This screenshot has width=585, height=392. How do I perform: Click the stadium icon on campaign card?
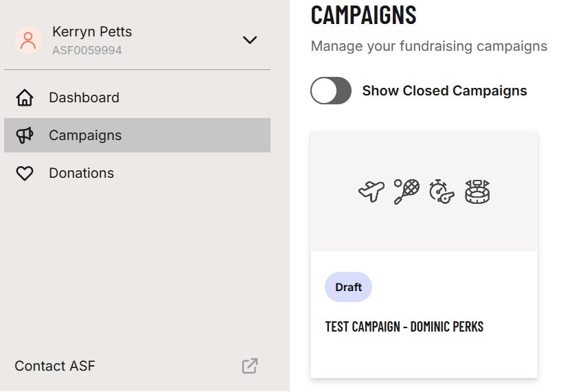pyautogui.click(x=477, y=192)
